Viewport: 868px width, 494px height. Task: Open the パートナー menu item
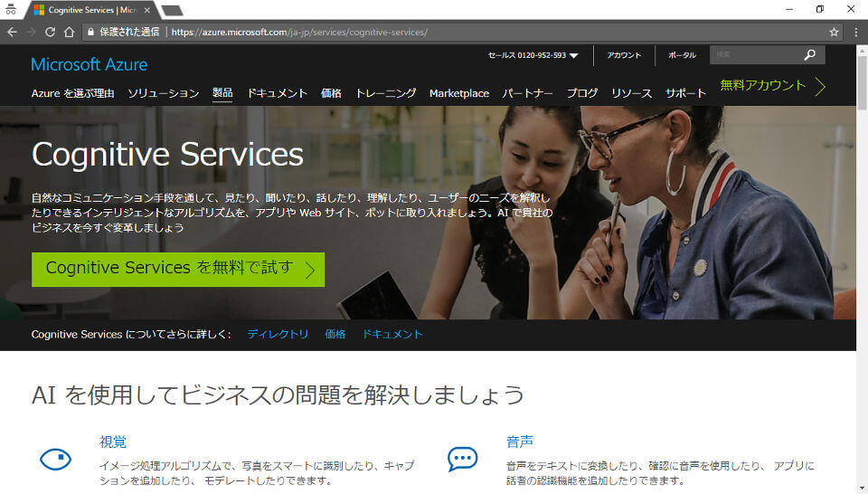tap(527, 93)
